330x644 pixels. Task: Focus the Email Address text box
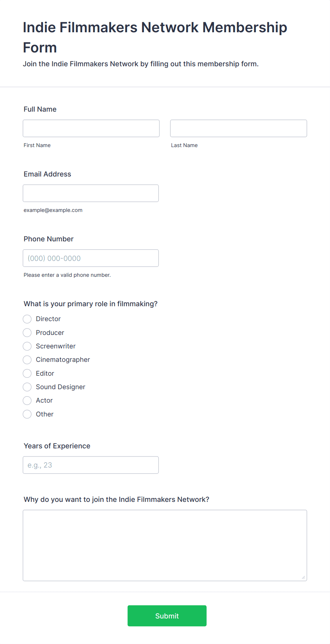click(x=91, y=193)
